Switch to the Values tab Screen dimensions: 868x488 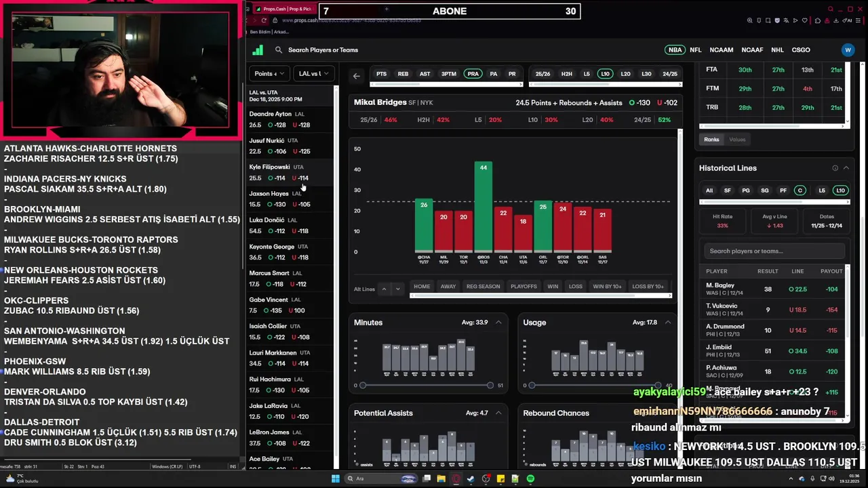(737, 140)
